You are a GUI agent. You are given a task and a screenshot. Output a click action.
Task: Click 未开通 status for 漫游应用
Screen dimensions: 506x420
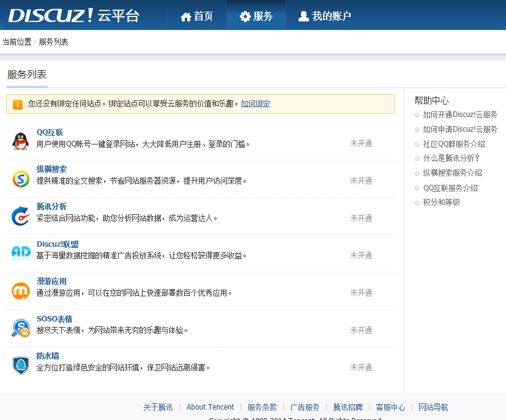(361, 293)
